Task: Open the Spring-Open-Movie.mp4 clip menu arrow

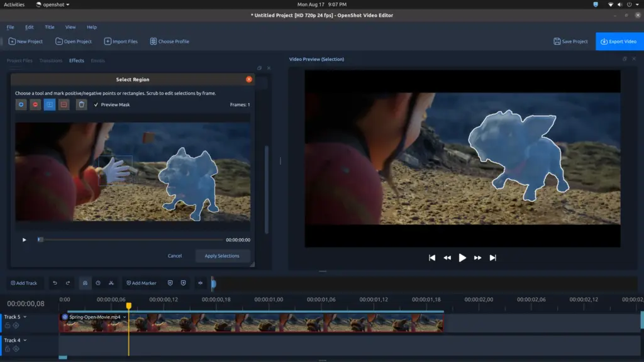Action: click(x=125, y=317)
